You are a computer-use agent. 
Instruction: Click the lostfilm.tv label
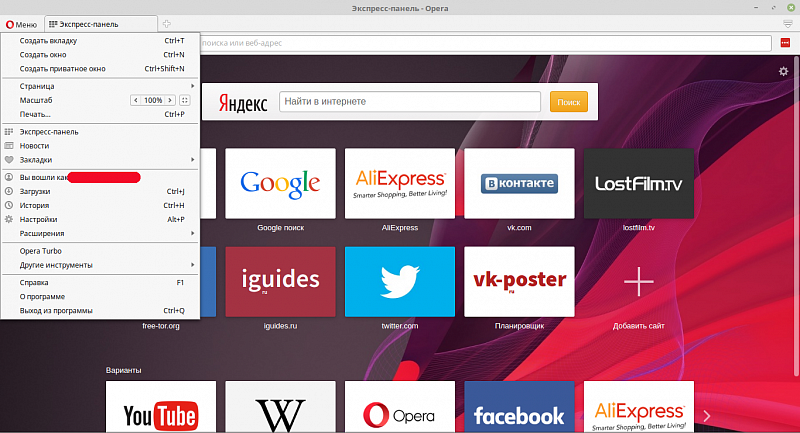pos(639,227)
